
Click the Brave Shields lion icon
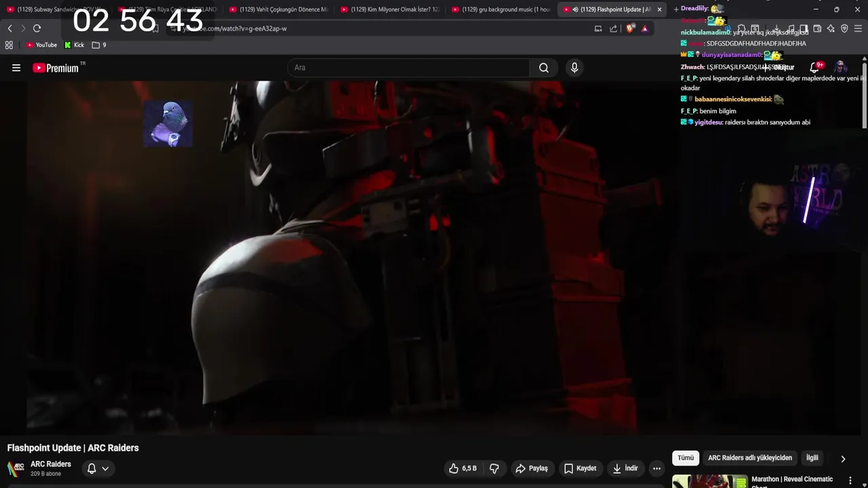[630, 28]
